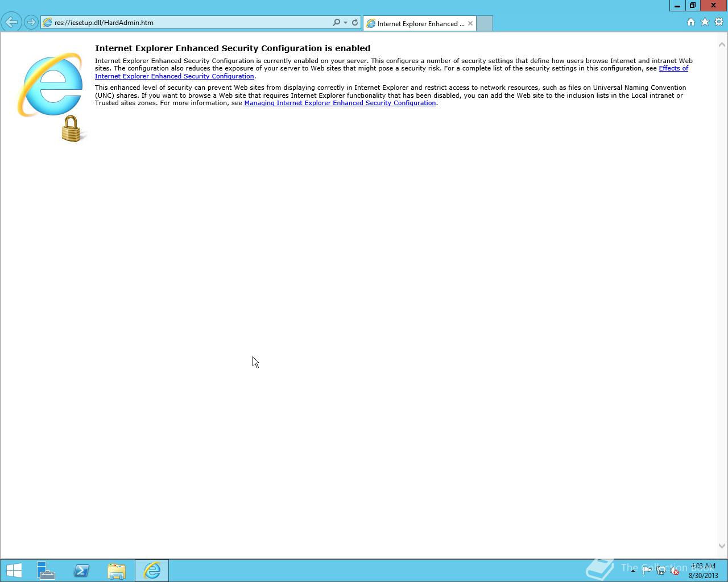728x582 pixels.
Task: Open Windows PowerShell from the taskbar
Action: tap(81, 571)
